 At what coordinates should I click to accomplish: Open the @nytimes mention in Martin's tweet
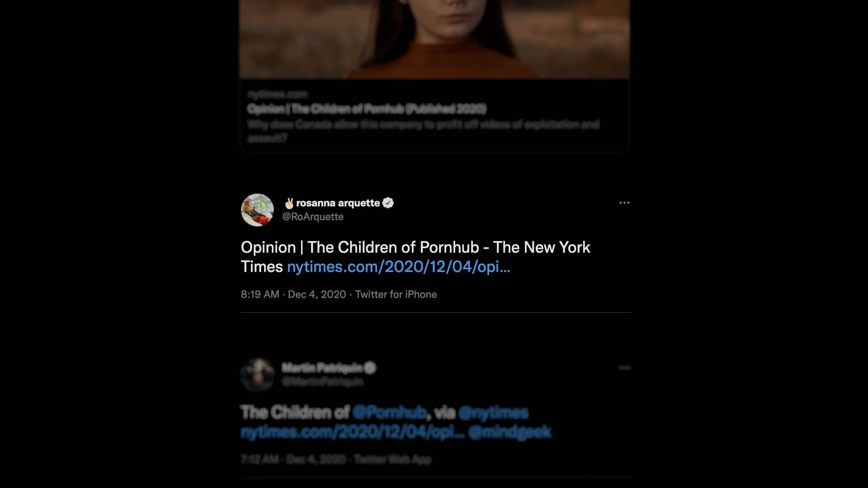pyautogui.click(x=493, y=413)
